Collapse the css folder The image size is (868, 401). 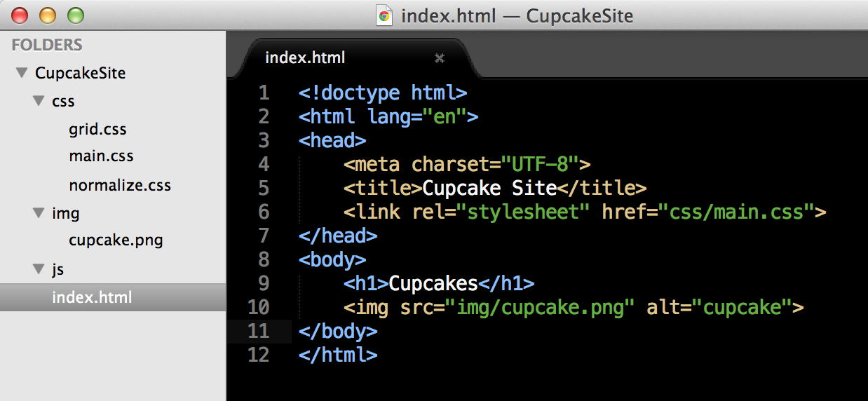pos(38,101)
